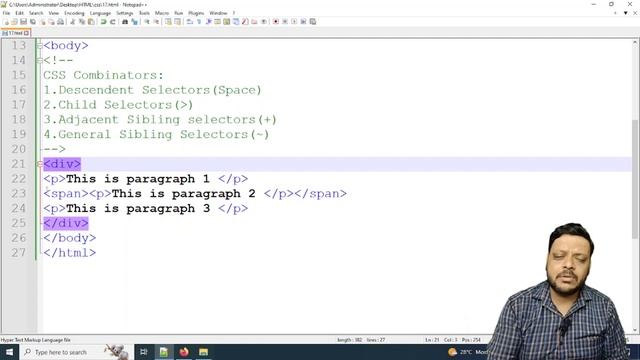Click the Open file toolbar icon

click(x=14, y=22)
